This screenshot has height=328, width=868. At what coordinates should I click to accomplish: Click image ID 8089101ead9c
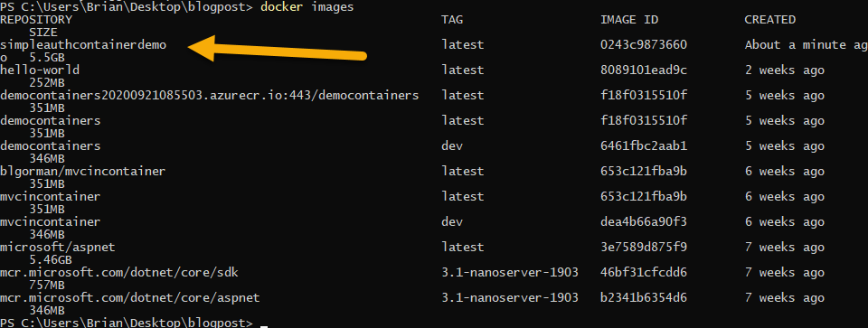[x=644, y=70]
